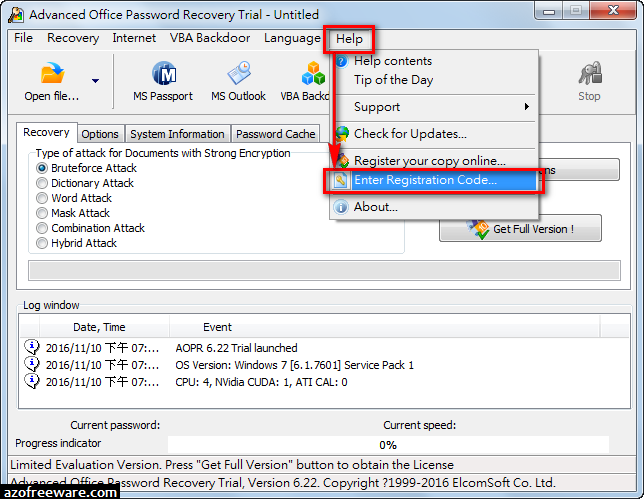The width and height of the screenshot is (644, 499).
Task: Click info icon of AOPR Trial launched entry
Action: [x=32, y=347]
